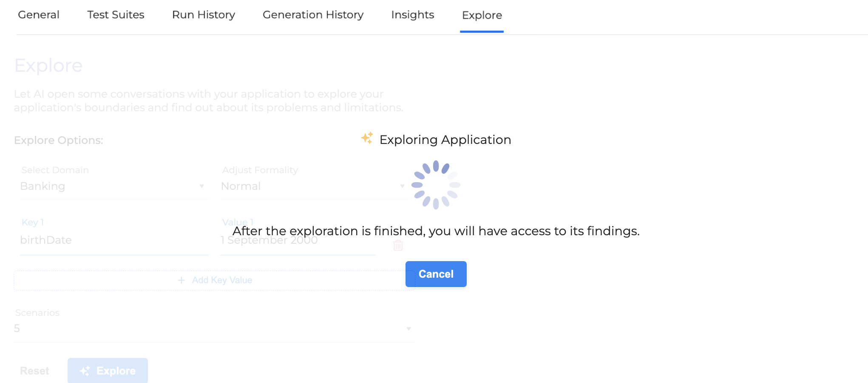Click the dropdown arrow beside Banking
This screenshot has width=868, height=383.
point(202,186)
